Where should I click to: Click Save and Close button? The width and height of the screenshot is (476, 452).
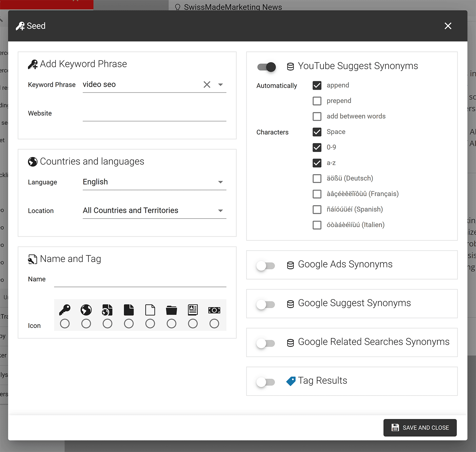[420, 428]
